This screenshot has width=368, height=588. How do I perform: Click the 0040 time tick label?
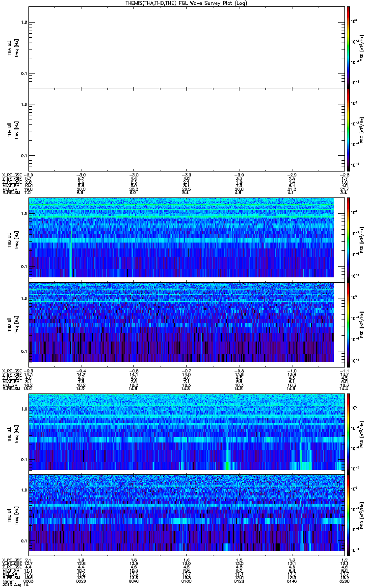pos(133,581)
